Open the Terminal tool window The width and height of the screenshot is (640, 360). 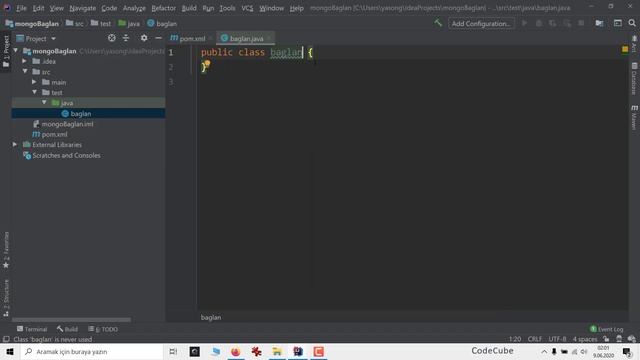(32, 329)
